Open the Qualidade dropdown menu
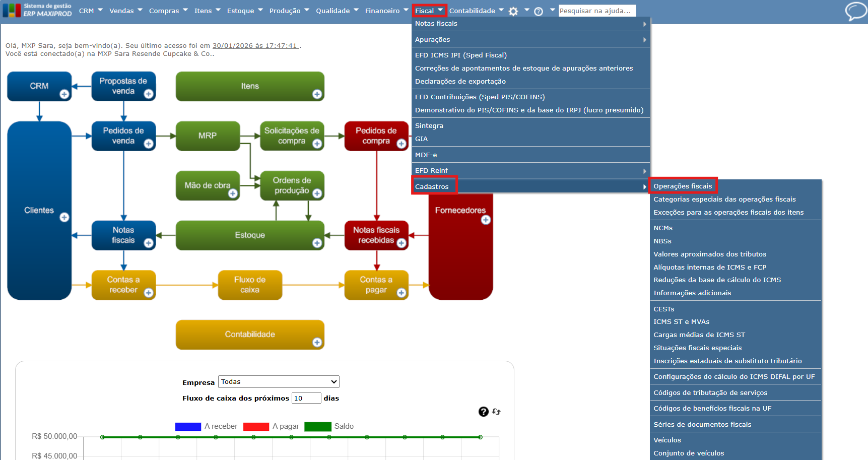The image size is (868, 460). coord(337,11)
